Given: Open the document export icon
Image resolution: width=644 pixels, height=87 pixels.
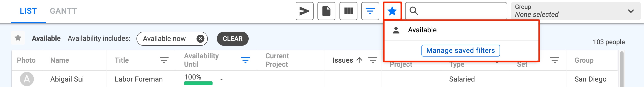Looking at the screenshot, I should coord(326,11).
